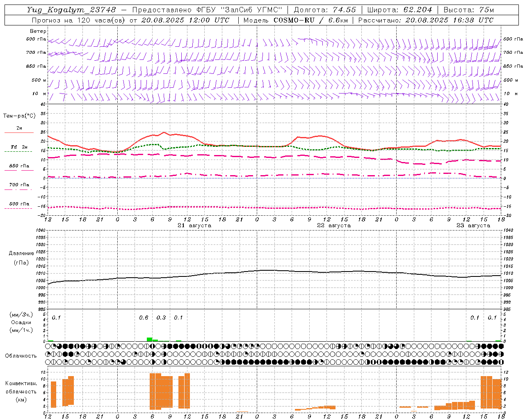Screen dimensions: 525x420
Task: Click the Долгота: 74.55 longitude value
Action: (x=325, y=10)
